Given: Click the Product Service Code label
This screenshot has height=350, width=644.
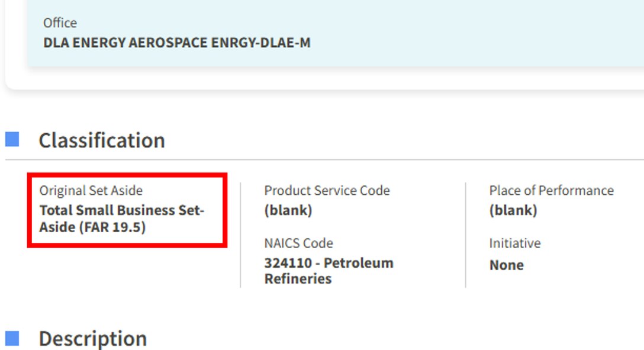Looking at the screenshot, I should pyautogui.click(x=327, y=190).
